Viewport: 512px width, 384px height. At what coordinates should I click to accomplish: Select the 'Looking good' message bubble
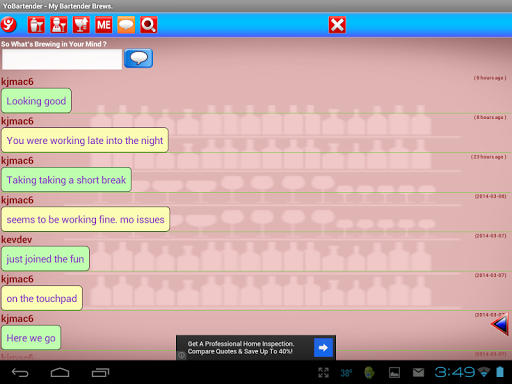[x=36, y=101]
